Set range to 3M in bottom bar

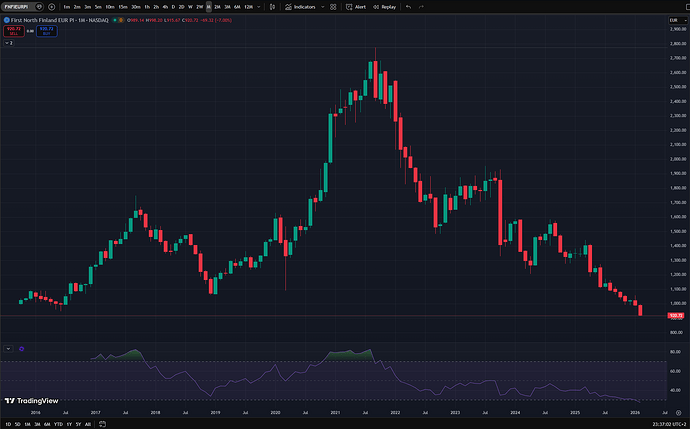(x=37, y=424)
